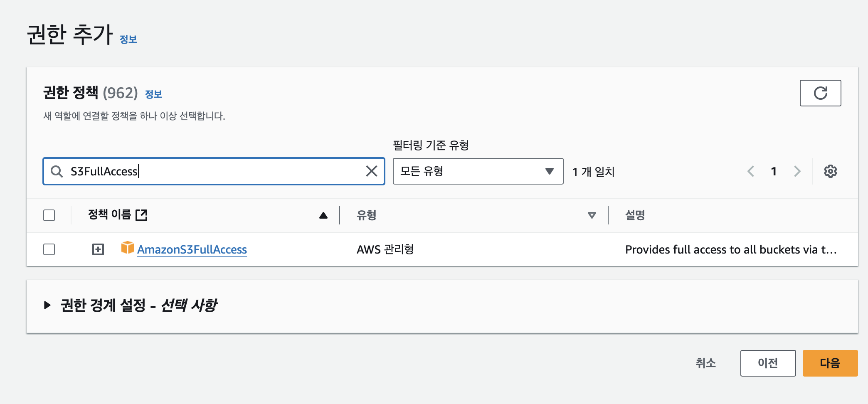Viewport: 868px width, 404px height.
Task: Open the AmazonS3FullAccess policy link
Action: 192,249
